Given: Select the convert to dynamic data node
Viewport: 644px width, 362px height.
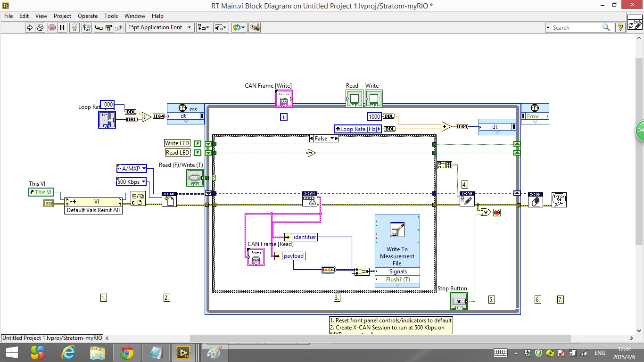Looking at the screenshot, I should tap(328, 270).
